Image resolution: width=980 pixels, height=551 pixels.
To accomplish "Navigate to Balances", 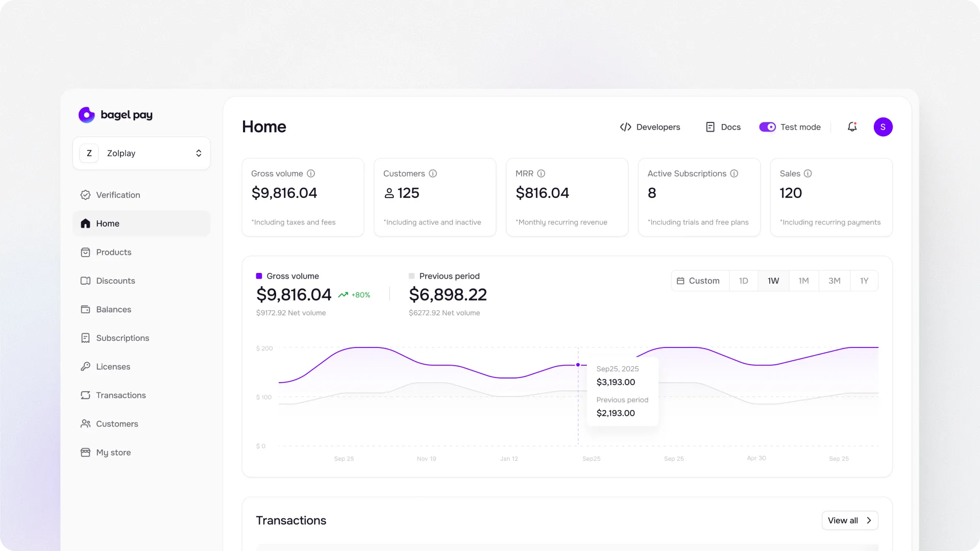I will 141,309.
